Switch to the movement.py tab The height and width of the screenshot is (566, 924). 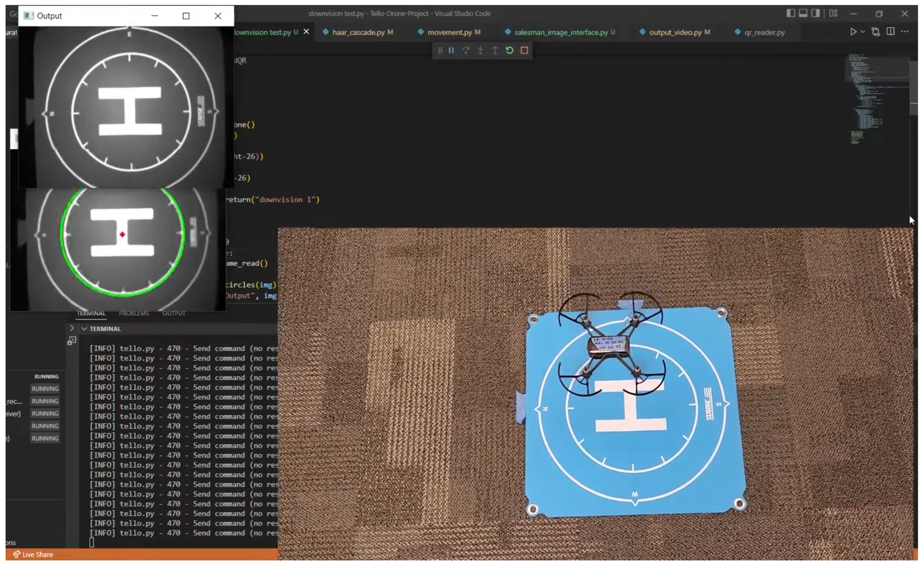pos(449,32)
